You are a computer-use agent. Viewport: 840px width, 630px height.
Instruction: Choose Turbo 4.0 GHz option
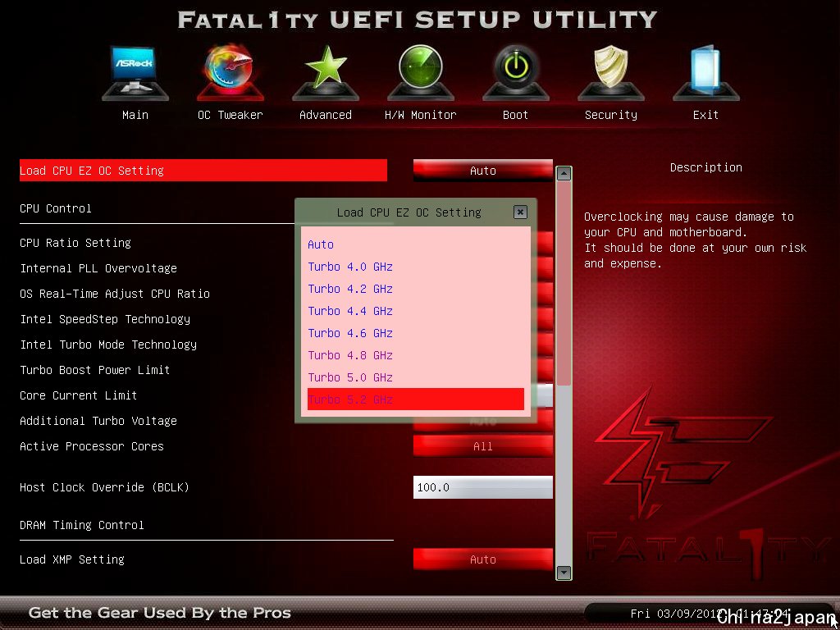(x=416, y=267)
